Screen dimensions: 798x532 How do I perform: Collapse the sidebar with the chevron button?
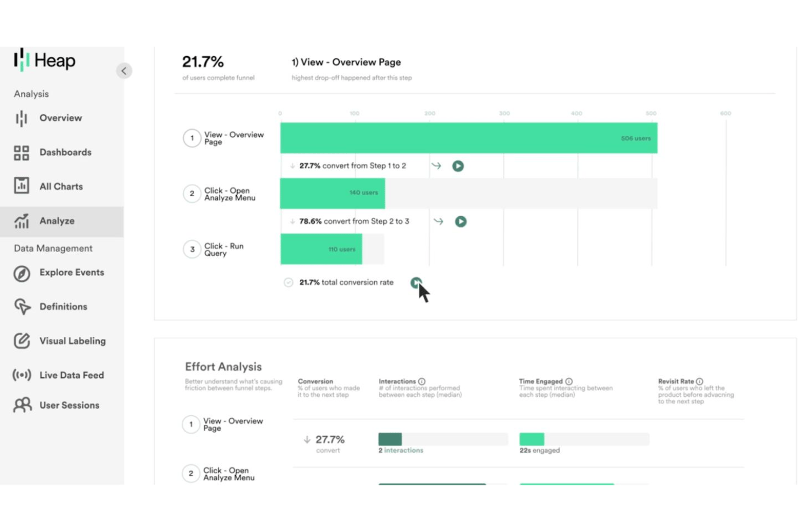124,71
